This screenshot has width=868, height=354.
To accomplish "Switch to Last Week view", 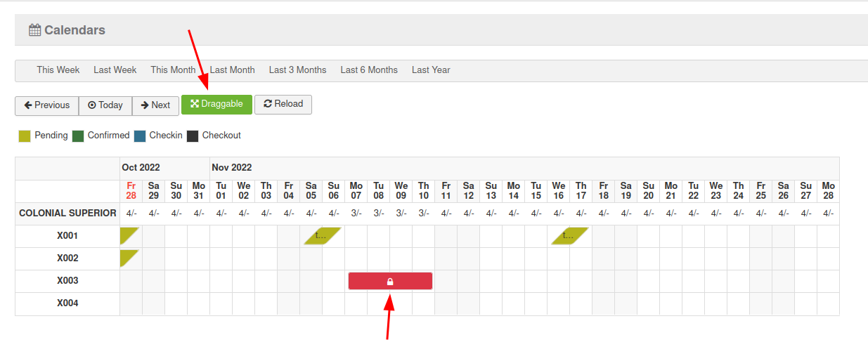I will click(x=115, y=70).
